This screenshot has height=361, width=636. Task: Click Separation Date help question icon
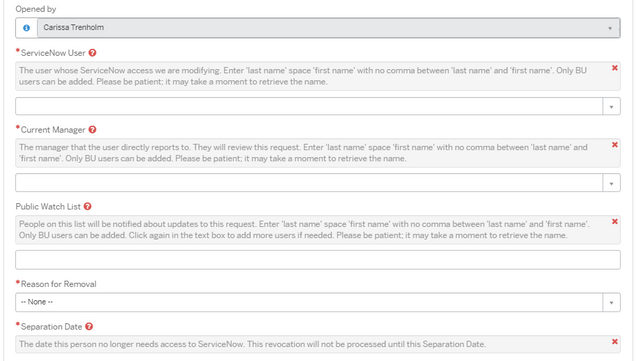[89, 327]
